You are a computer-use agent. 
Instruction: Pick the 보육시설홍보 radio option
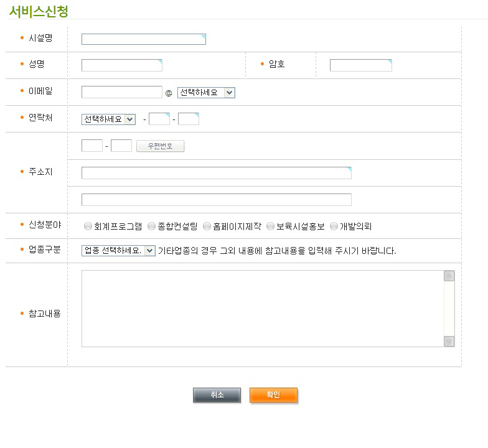[x=271, y=226]
